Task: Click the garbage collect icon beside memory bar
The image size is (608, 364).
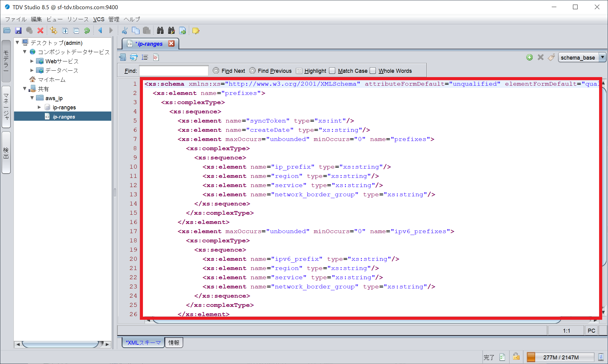Action: point(601,357)
